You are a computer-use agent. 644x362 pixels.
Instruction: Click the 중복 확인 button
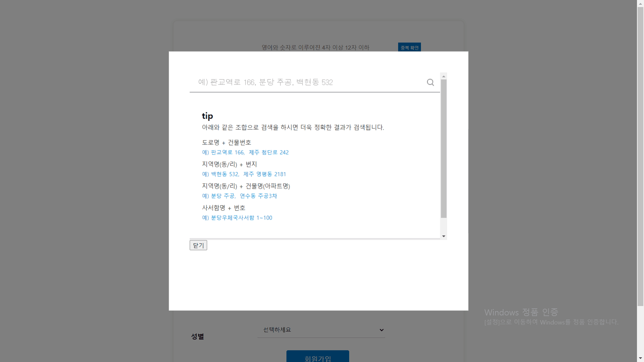point(409,47)
